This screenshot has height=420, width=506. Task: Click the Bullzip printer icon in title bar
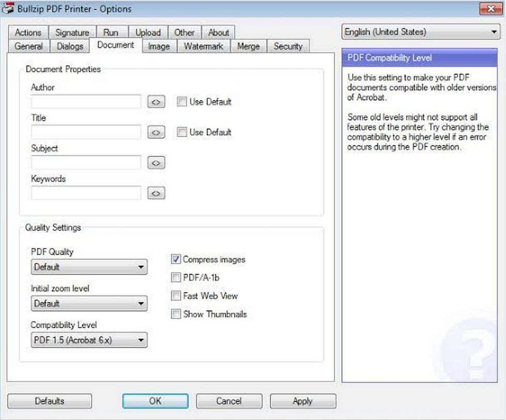coord(7,8)
